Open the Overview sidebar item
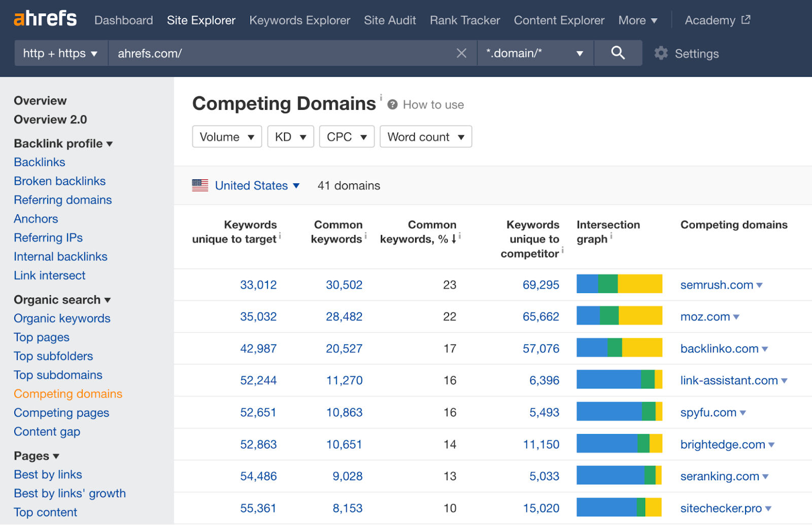Viewport: 812px width, 525px height. 40,101
